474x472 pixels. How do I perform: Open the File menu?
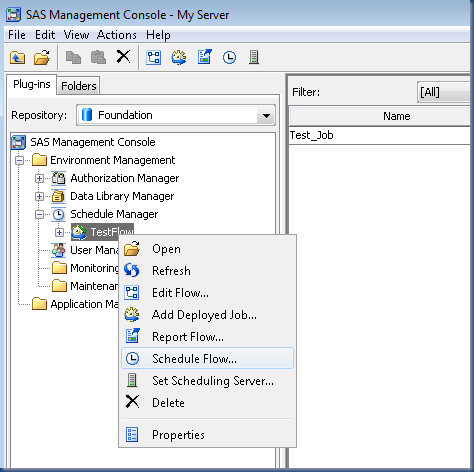click(x=17, y=35)
